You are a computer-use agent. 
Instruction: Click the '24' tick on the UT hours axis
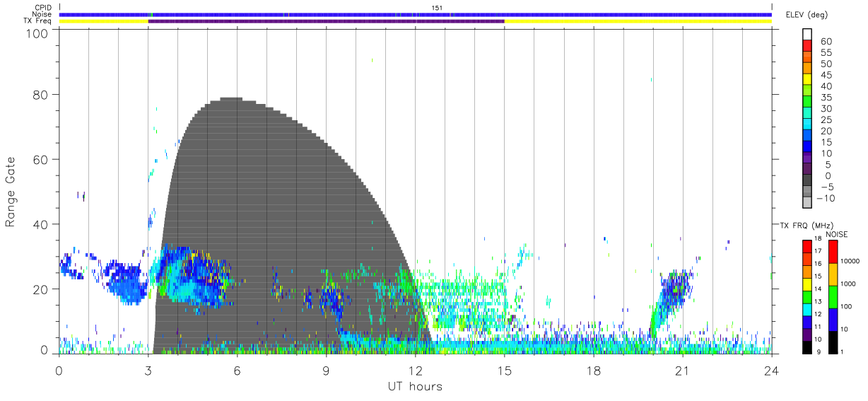click(772, 371)
